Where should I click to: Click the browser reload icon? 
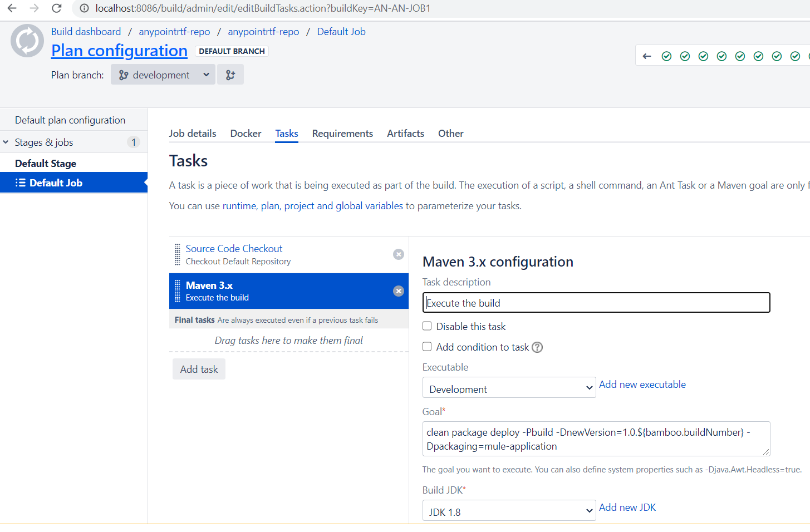[56, 8]
